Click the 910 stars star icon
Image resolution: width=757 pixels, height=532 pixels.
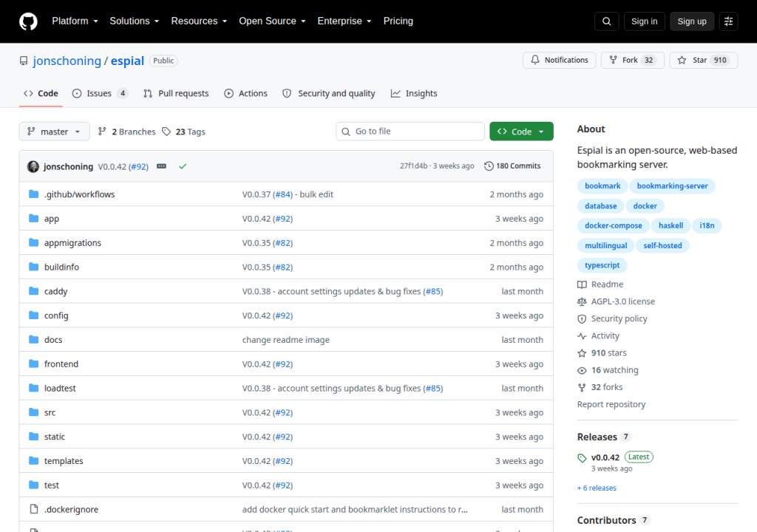(x=583, y=353)
